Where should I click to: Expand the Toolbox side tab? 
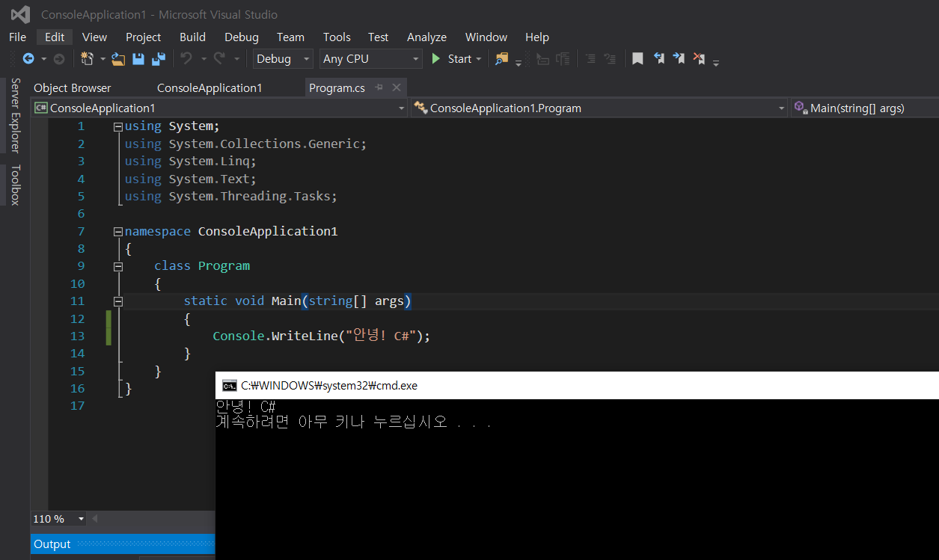click(15, 185)
